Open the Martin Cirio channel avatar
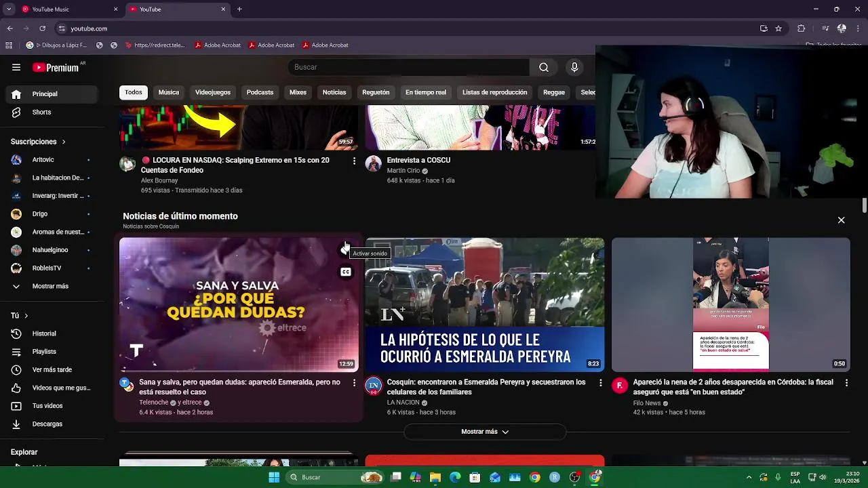 coord(374,164)
